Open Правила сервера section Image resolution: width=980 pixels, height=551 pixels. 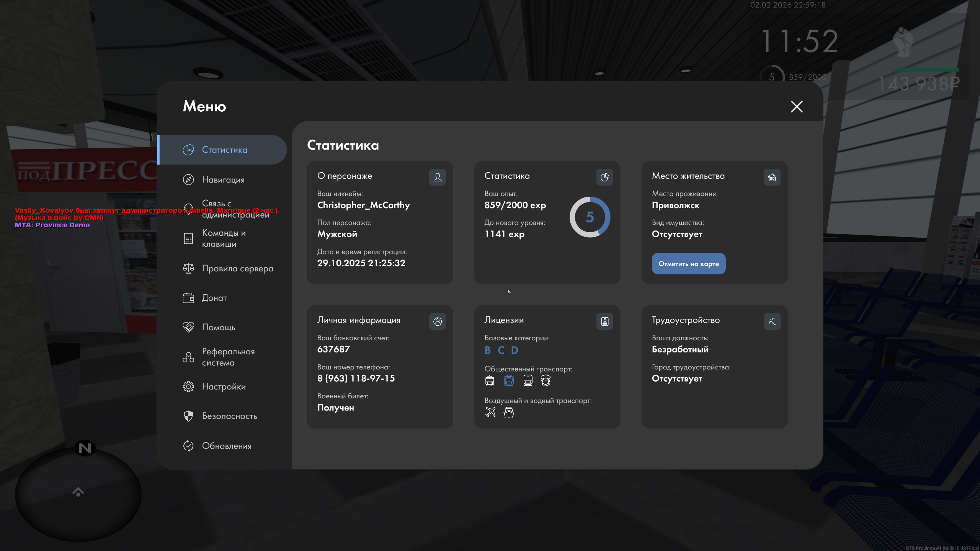237,268
